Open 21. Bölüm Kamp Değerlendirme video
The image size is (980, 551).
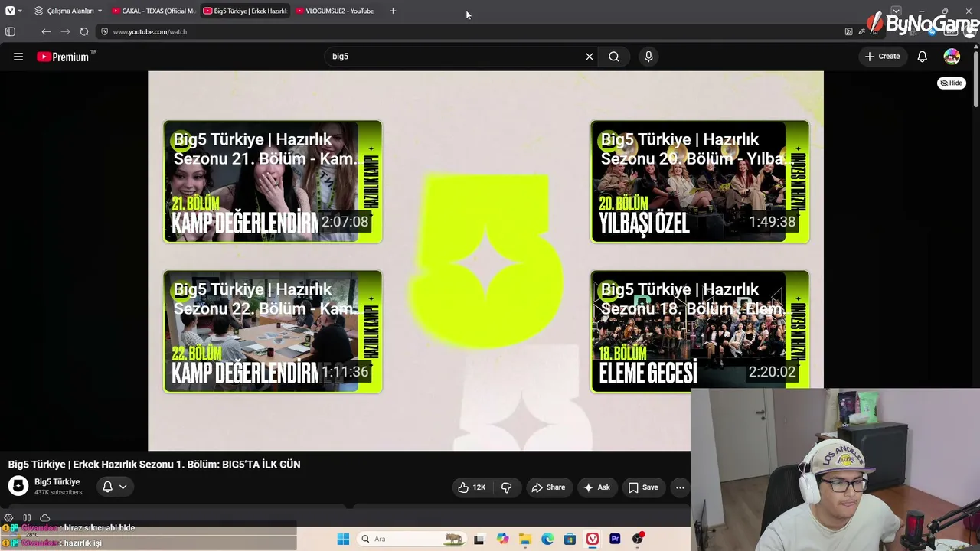(273, 181)
